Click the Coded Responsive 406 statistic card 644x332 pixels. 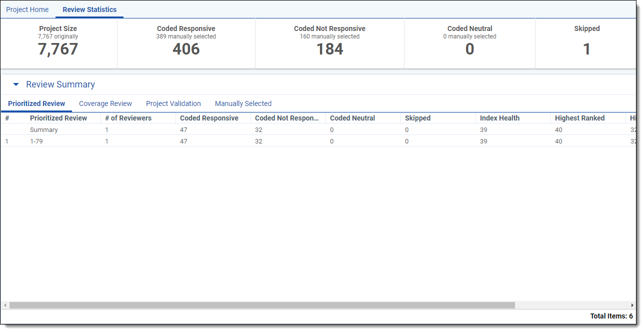tap(186, 43)
